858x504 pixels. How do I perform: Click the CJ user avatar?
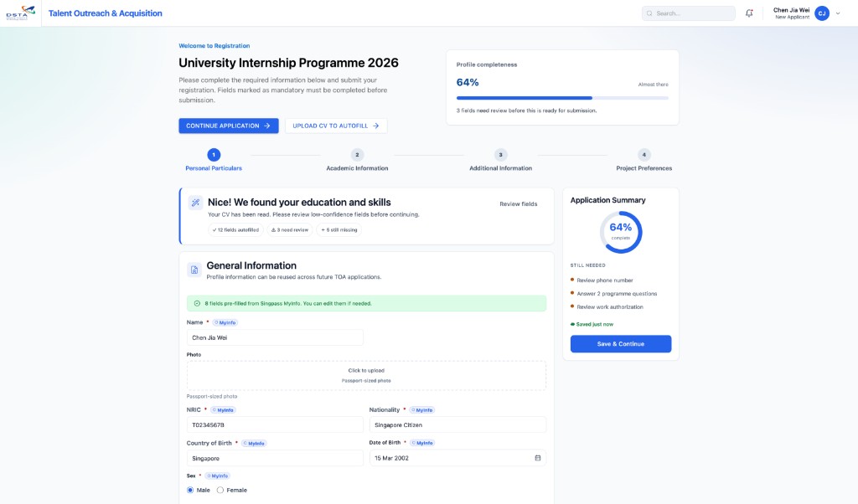821,13
